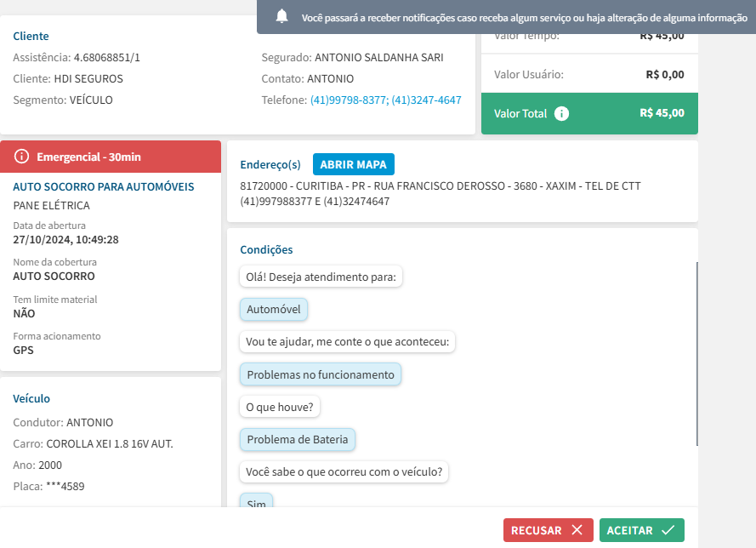
Task: Click the Condições panel scrollbar
Action: pos(696,354)
